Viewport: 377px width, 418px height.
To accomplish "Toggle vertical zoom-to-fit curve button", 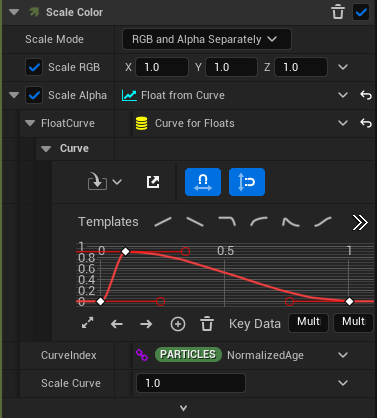I will (x=247, y=182).
